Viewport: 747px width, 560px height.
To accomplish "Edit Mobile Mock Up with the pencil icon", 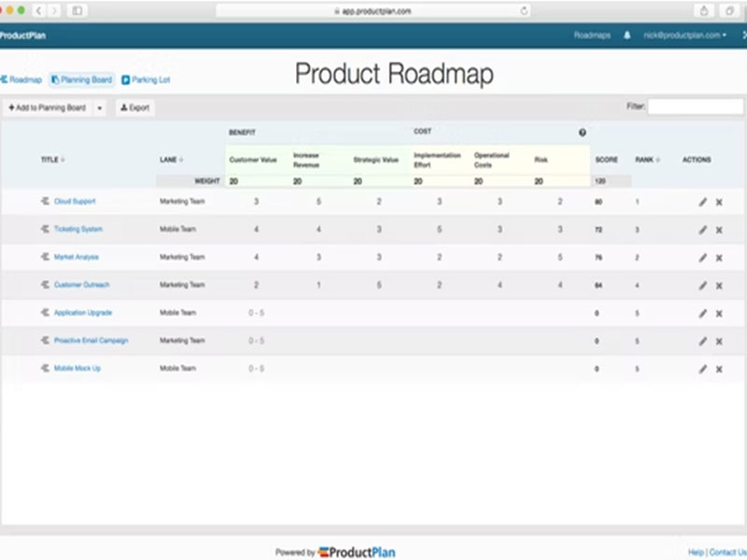I will (x=702, y=369).
